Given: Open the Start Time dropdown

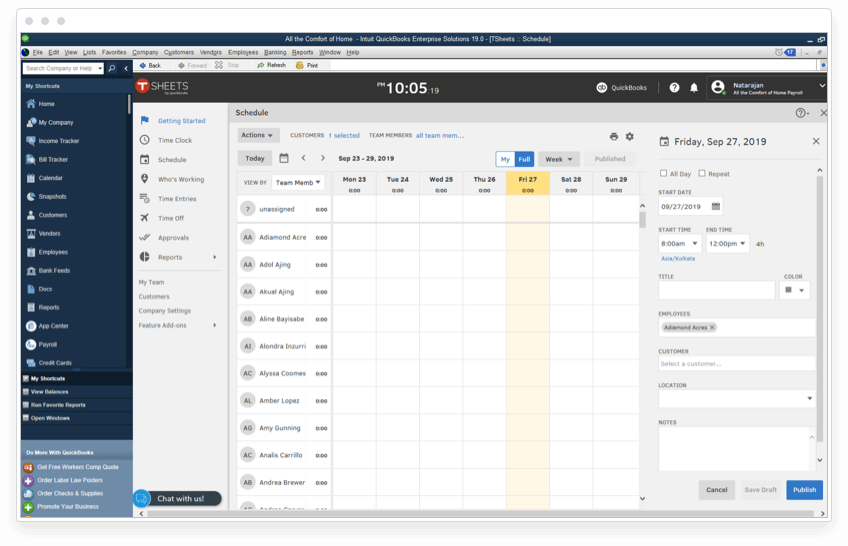Looking at the screenshot, I should [x=679, y=243].
